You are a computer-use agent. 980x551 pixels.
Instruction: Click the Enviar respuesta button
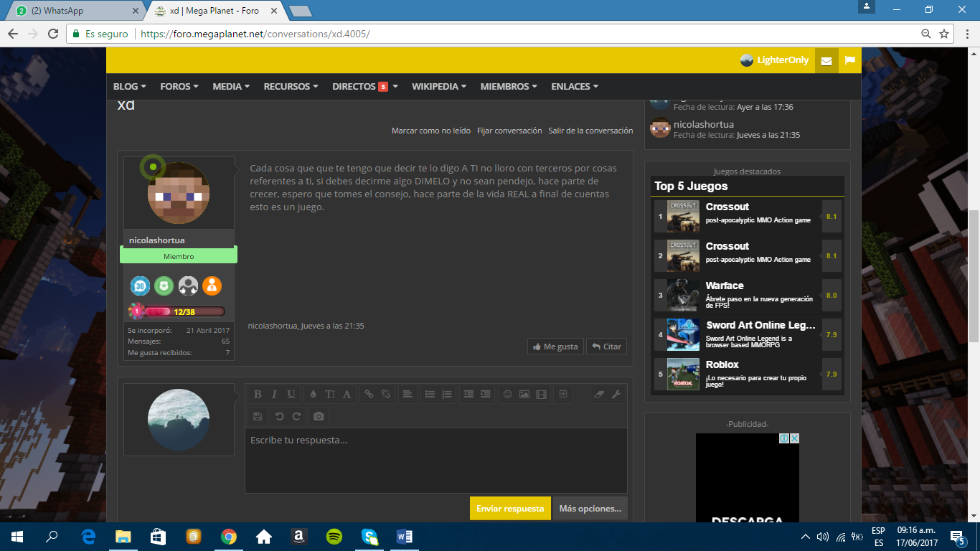coord(510,509)
